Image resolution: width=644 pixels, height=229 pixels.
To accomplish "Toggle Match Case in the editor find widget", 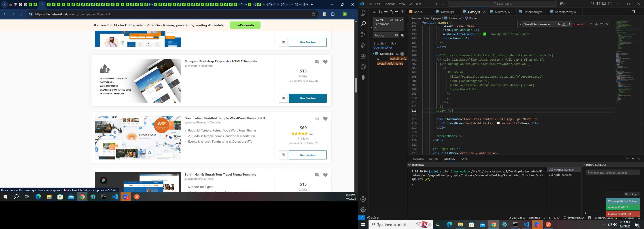I will (x=559, y=24).
